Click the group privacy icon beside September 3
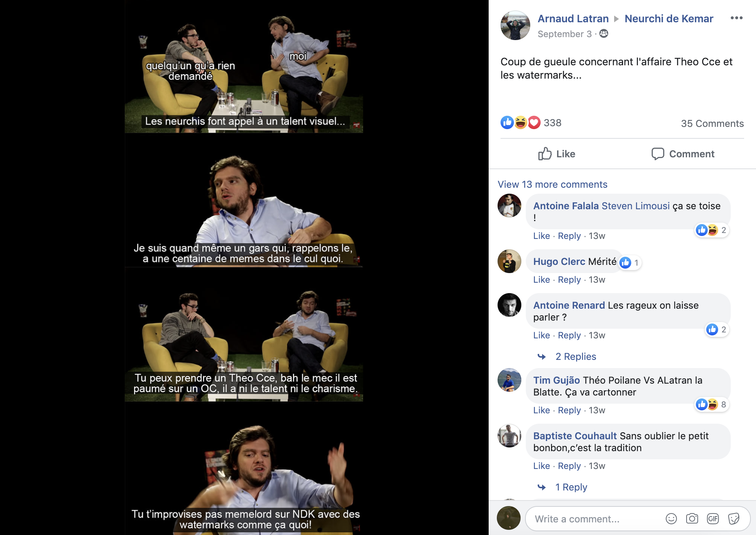The height and width of the screenshot is (535, 756). click(604, 34)
